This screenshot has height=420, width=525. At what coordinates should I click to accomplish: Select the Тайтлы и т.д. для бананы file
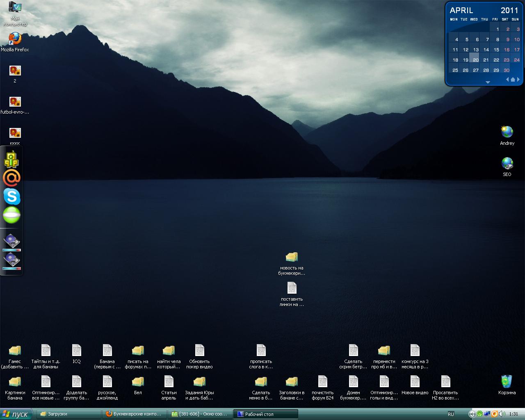(x=46, y=350)
